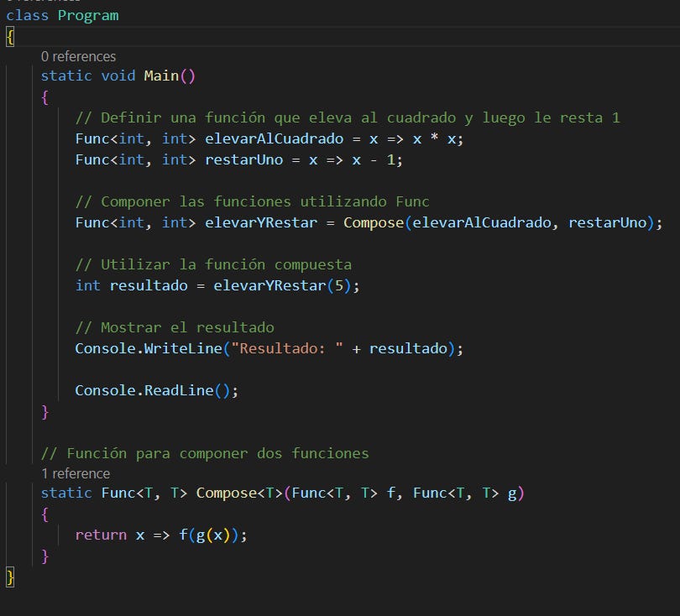680x616 pixels.
Task: Click the closing brace of the Main method
Action: pyautogui.click(x=44, y=412)
